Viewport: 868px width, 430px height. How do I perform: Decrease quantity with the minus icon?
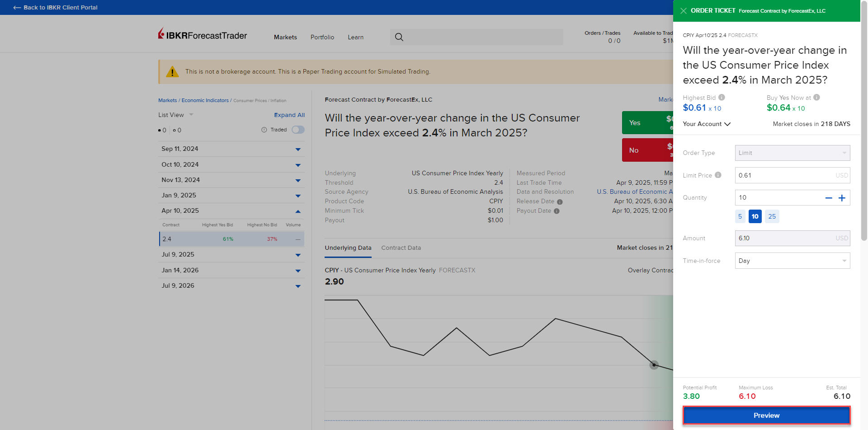pos(828,198)
